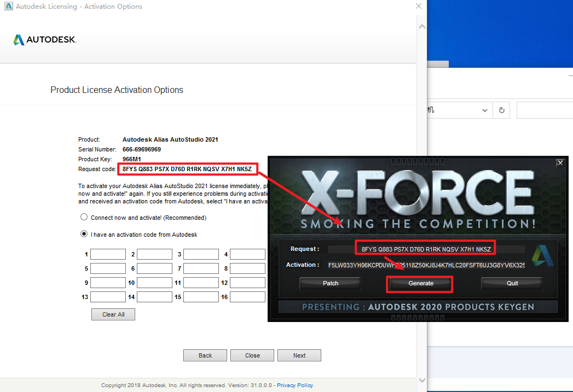573x392 pixels.
Task: Click the Autodesk logo in header
Action: [44, 39]
